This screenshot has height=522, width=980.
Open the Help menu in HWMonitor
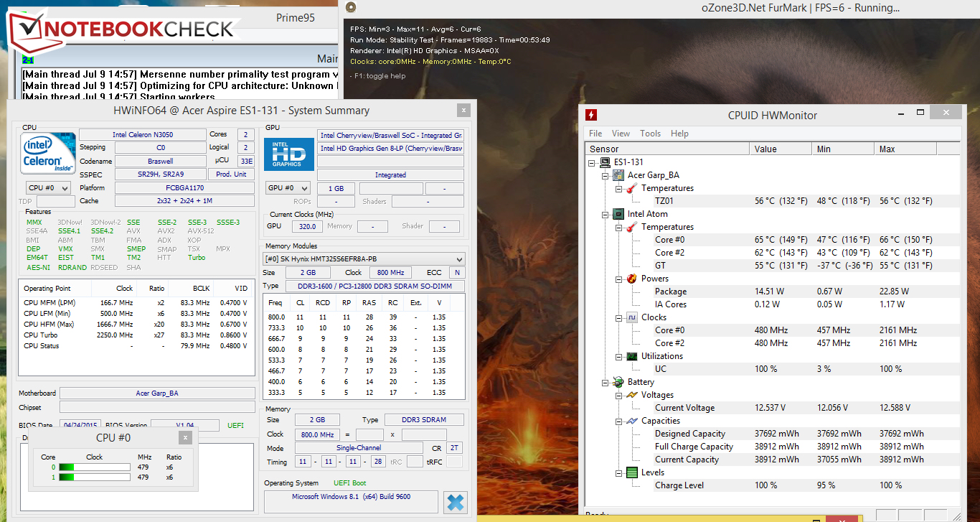[679, 134]
